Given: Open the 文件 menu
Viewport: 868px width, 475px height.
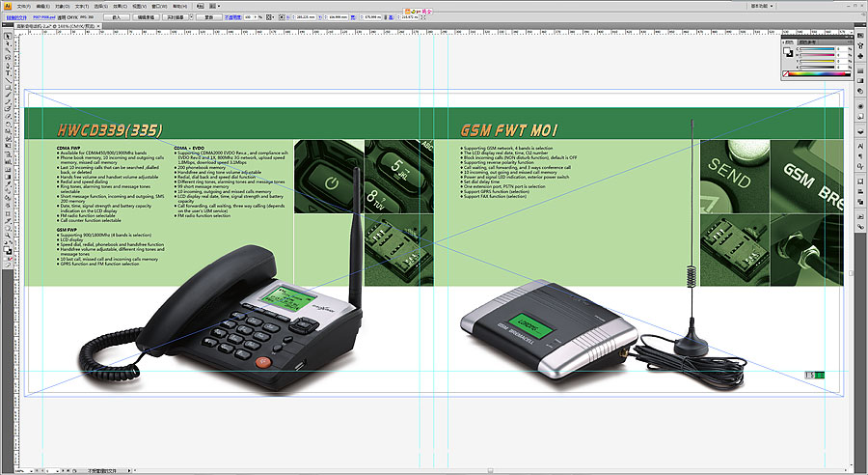Looking at the screenshot, I should (x=23, y=6).
